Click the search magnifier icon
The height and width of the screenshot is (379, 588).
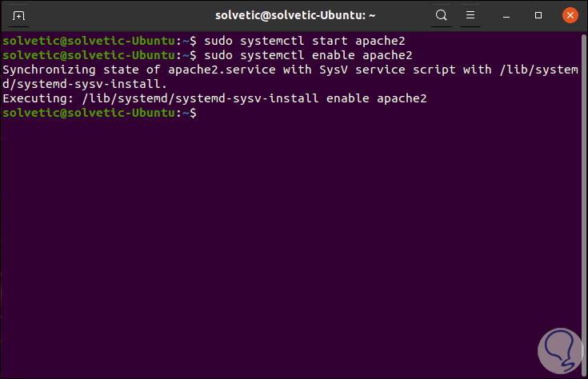(442, 15)
